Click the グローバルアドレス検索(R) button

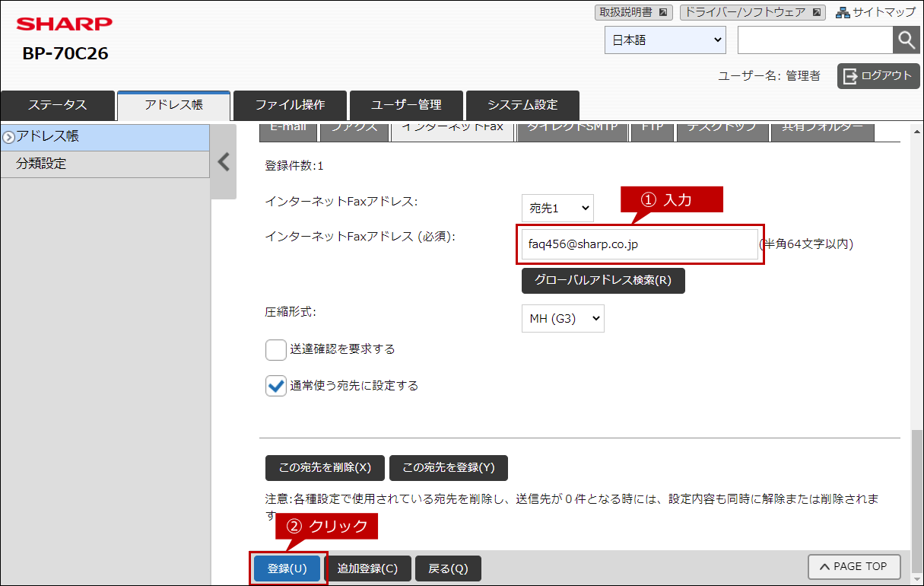click(603, 280)
